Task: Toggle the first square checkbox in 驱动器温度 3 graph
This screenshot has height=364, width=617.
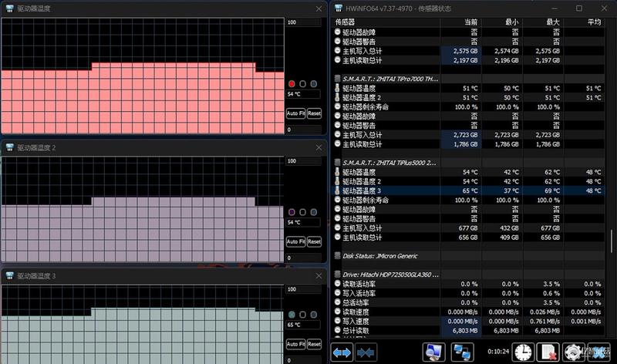Action: pyautogui.click(x=302, y=315)
